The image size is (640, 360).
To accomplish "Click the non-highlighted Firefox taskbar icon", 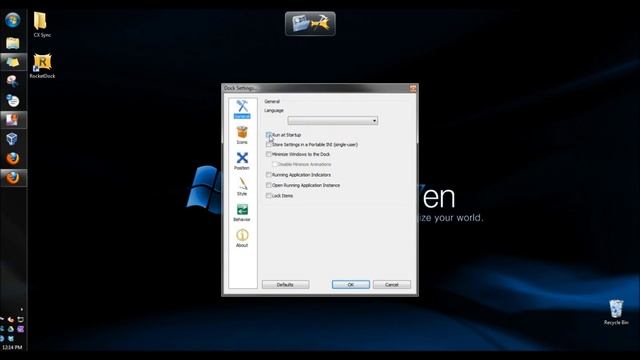I will [13, 158].
